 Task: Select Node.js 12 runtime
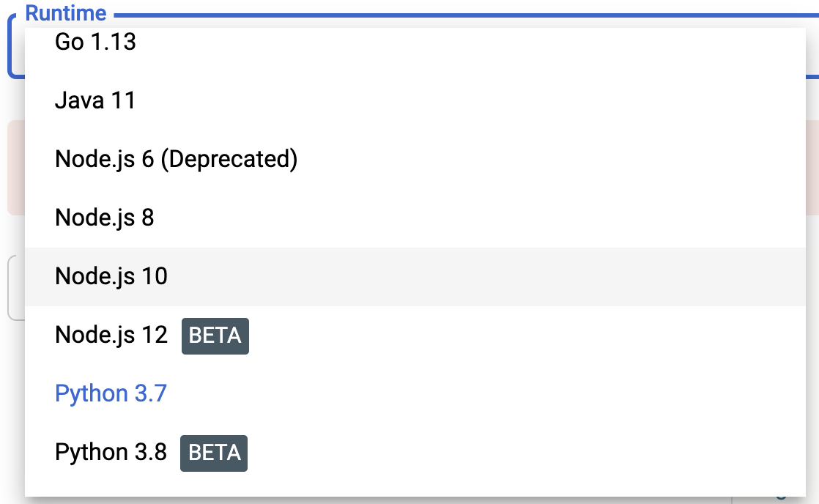tap(415, 335)
